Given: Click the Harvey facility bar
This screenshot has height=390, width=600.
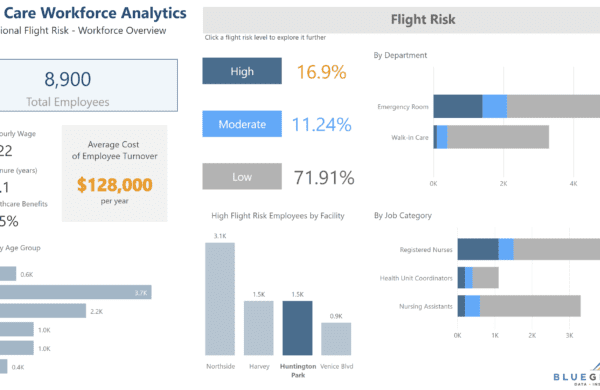Looking at the screenshot, I should (x=259, y=328).
